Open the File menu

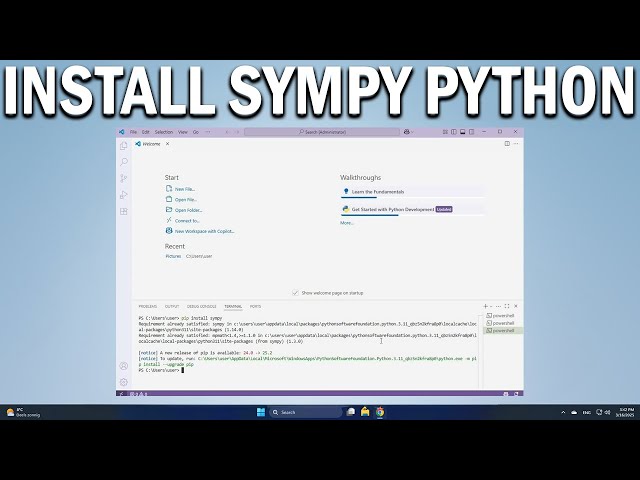(133, 132)
